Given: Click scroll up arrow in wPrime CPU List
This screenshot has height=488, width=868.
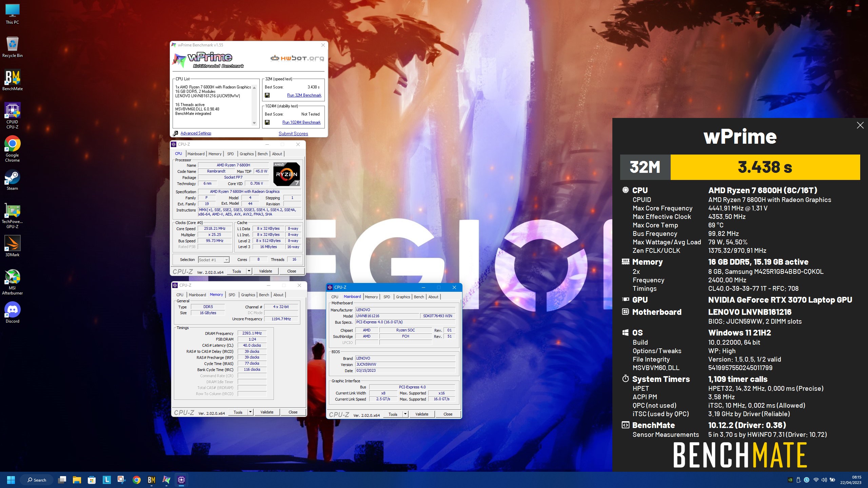Looking at the screenshot, I should click(x=254, y=88).
